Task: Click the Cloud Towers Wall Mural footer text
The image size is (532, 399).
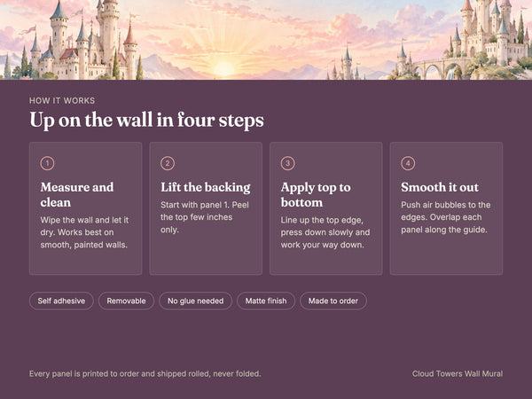Action: click(458, 373)
